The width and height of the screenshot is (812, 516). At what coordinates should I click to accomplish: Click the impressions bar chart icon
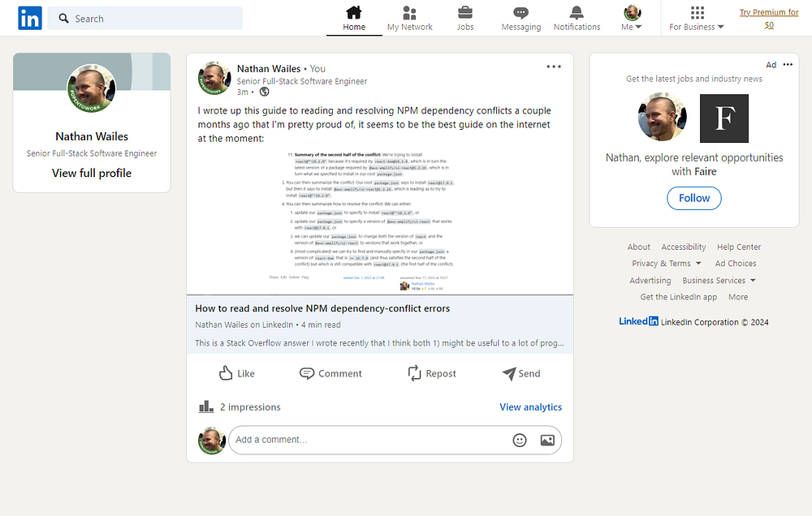tap(206, 406)
